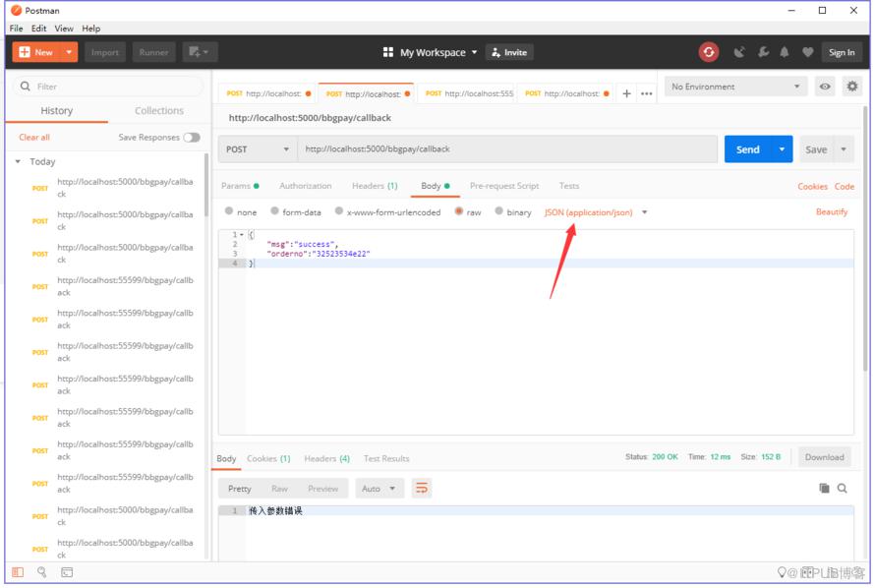
Task: Toggle the Save Responses switch
Action: tap(192, 138)
